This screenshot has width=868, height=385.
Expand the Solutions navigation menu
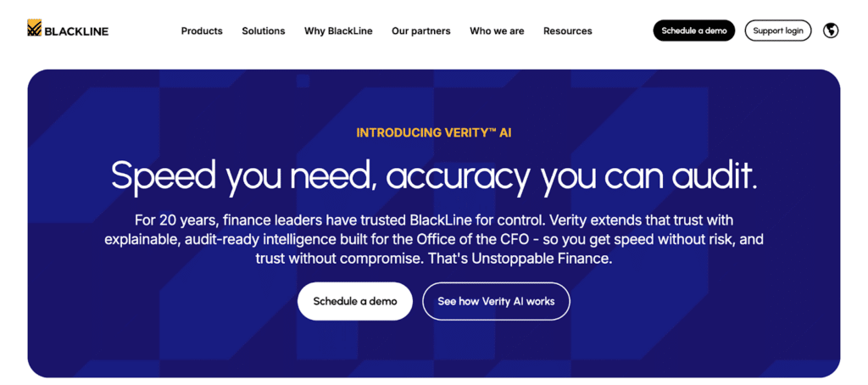(264, 31)
